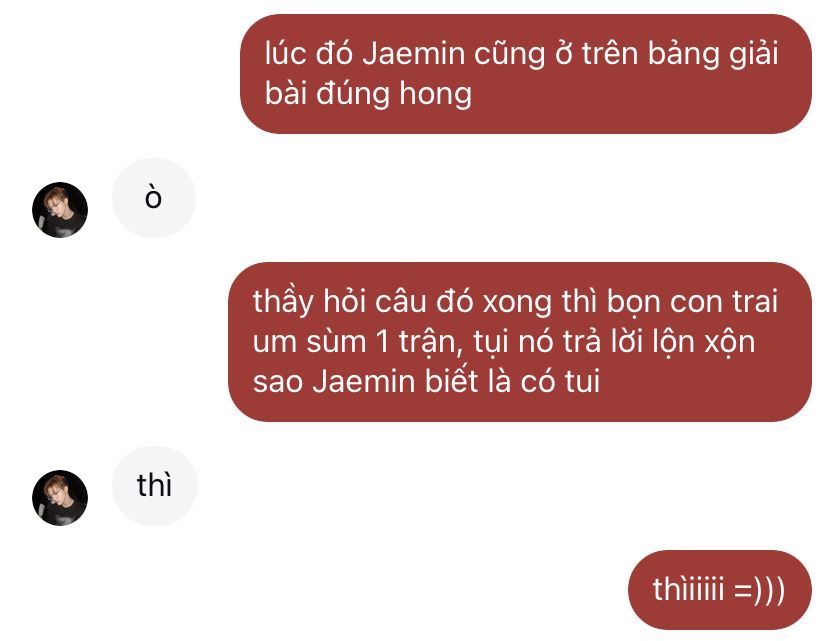Click the text 'bài đúng hong'
This screenshot has width=828, height=641.
coord(368,94)
